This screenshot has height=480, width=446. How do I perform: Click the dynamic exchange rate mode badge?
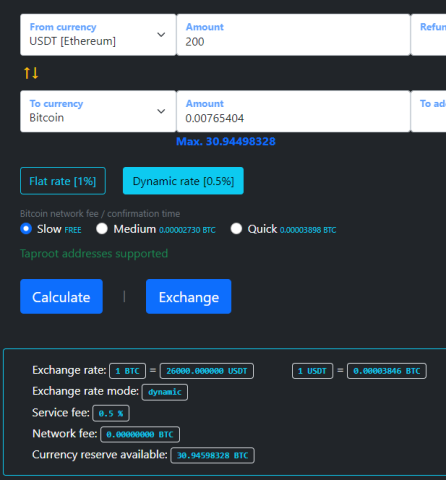click(165, 392)
